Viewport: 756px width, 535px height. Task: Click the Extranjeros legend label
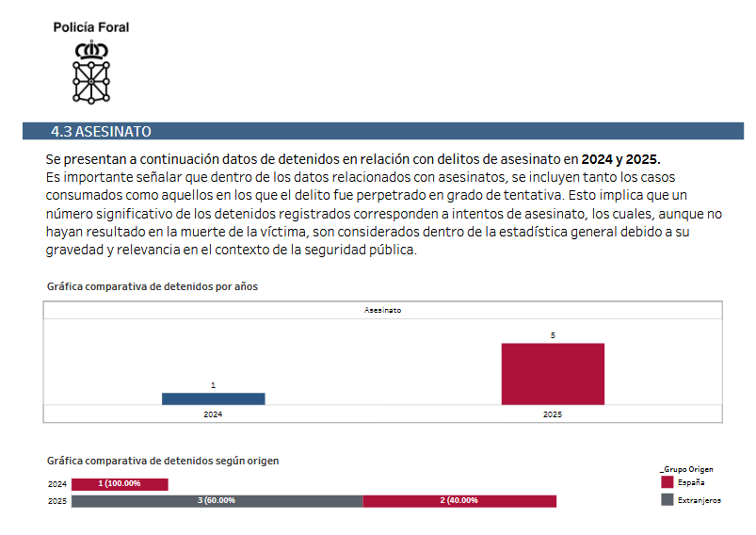click(x=700, y=500)
